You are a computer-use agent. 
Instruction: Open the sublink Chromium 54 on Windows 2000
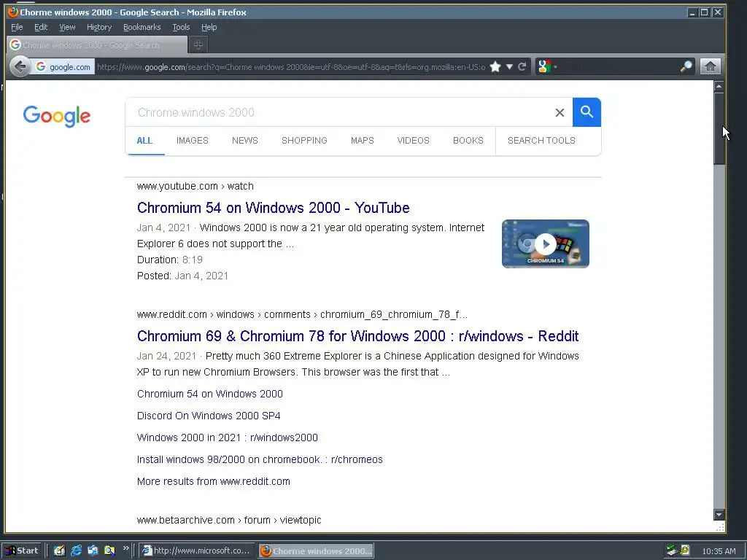[210, 394]
